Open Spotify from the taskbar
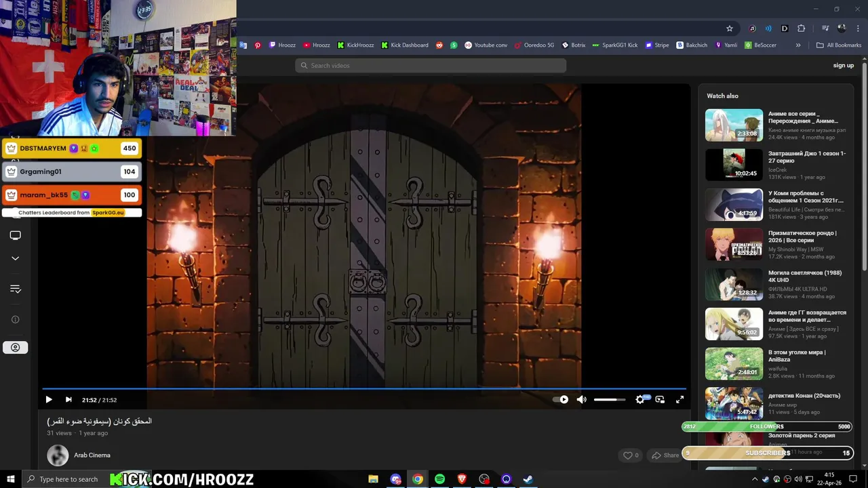This screenshot has height=488, width=868. (x=439, y=479)
